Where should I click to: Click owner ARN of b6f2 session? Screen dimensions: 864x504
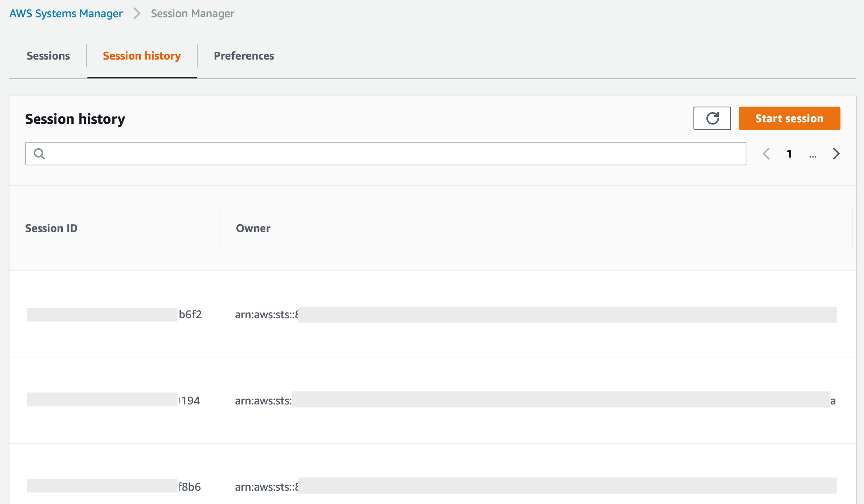[x=267, y=314]
